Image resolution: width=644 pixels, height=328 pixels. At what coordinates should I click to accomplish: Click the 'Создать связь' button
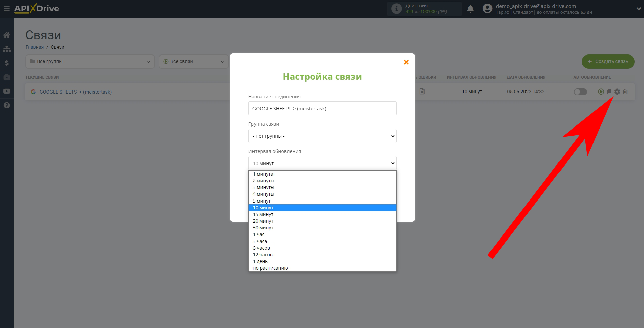(608, 62)
